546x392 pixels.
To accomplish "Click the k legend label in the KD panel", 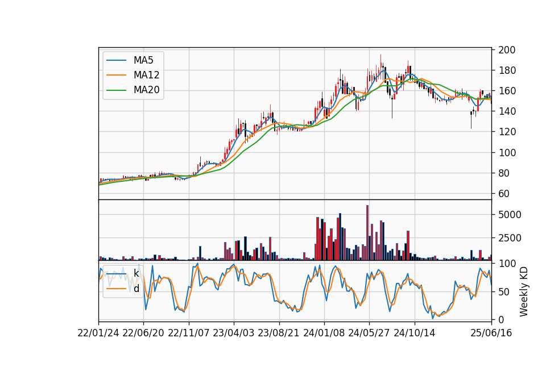I will [x=136, y=273].
